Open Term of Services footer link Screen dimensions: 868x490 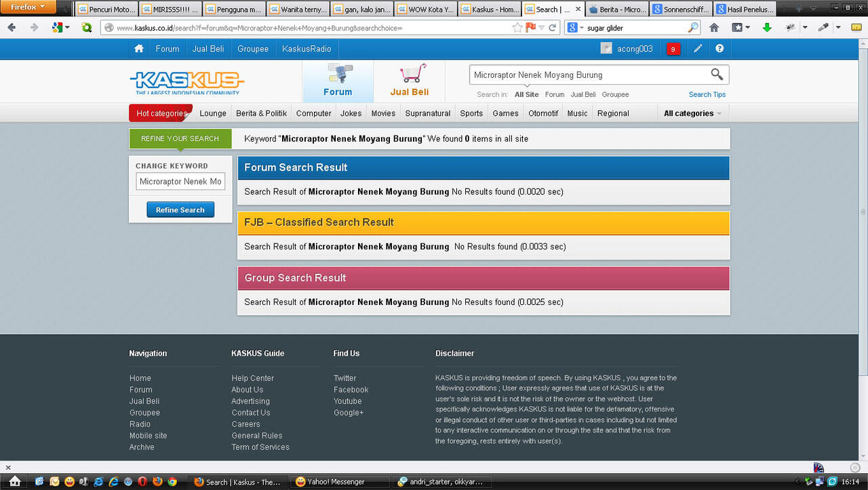point(260,447)
